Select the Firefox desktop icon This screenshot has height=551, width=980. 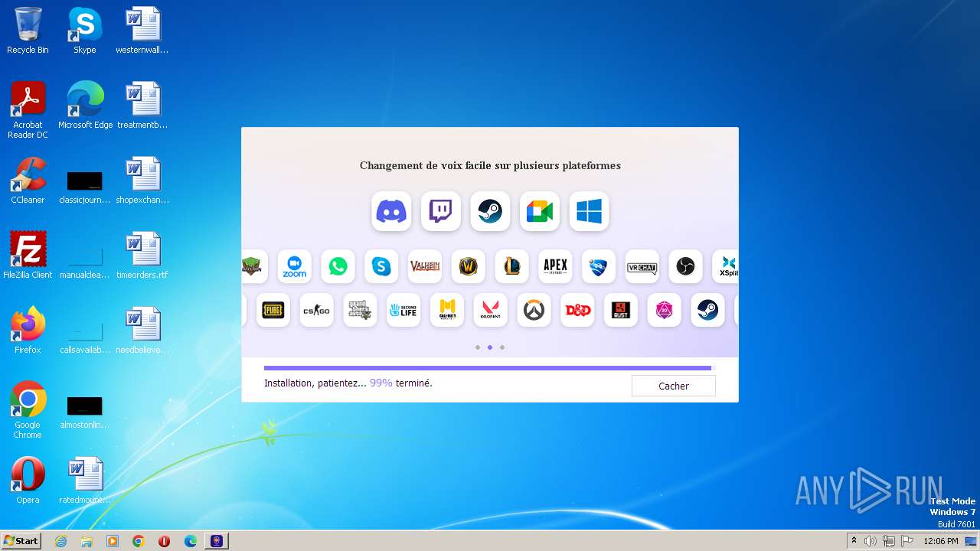(28, 331)
